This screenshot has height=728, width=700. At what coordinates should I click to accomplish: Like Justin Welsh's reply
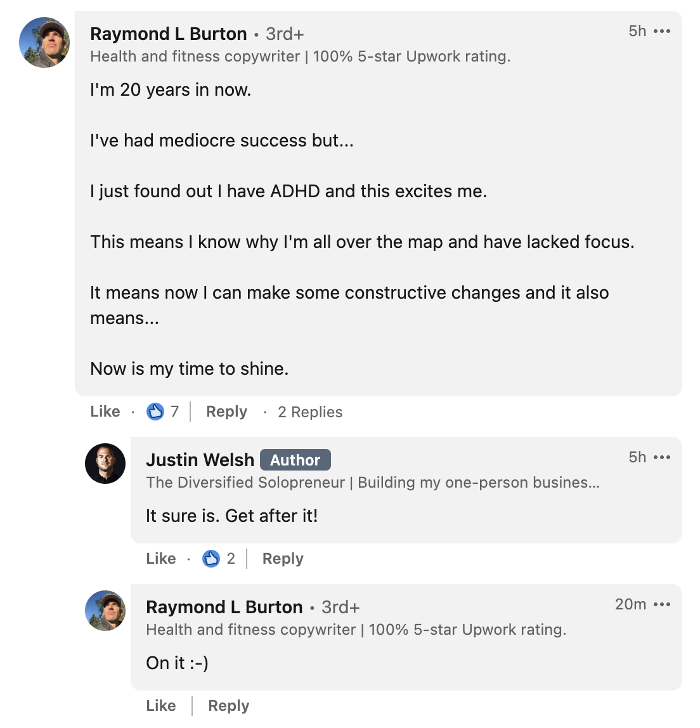tap(160, 558)
